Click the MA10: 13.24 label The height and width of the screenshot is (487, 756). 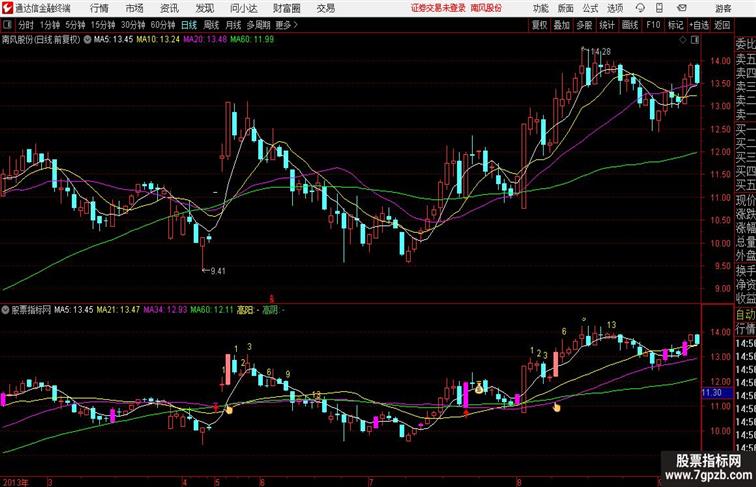[158, 40]
